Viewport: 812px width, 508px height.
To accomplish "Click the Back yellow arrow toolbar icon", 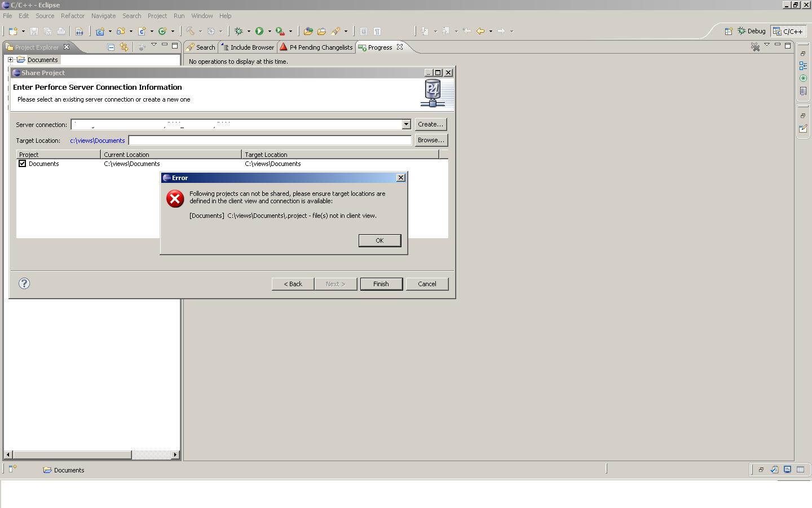I will [x=480, y=31].
